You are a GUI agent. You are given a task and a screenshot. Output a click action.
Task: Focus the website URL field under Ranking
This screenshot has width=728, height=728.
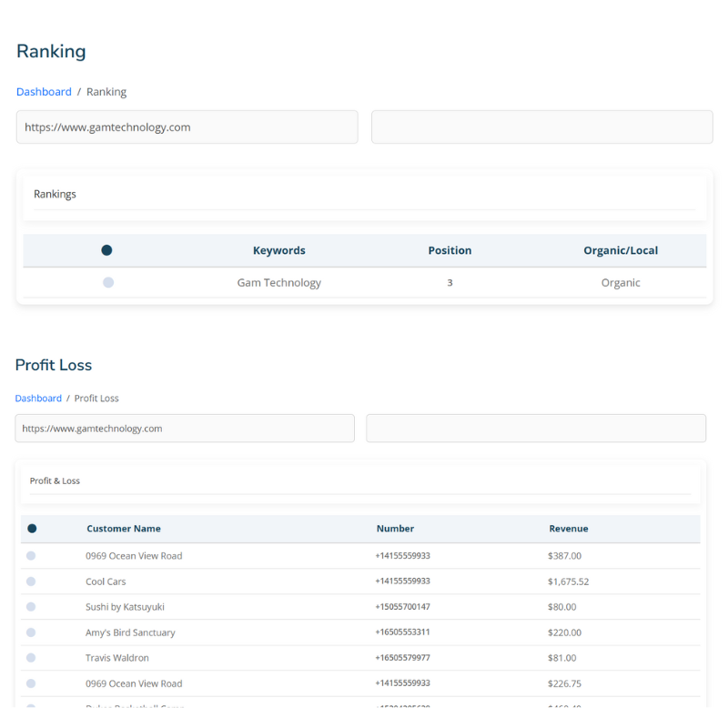[187, 127]
